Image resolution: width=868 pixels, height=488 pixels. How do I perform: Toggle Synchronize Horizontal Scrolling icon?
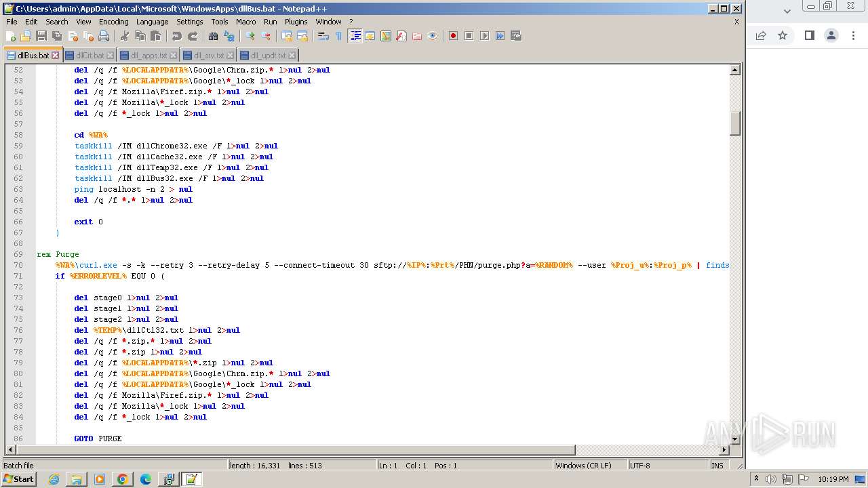pos(303,36)
